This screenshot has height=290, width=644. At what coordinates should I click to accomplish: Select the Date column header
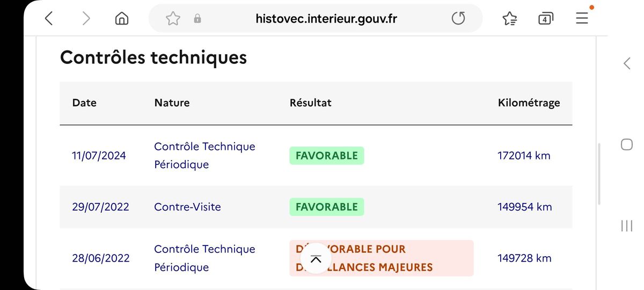[x=84, y=103]
